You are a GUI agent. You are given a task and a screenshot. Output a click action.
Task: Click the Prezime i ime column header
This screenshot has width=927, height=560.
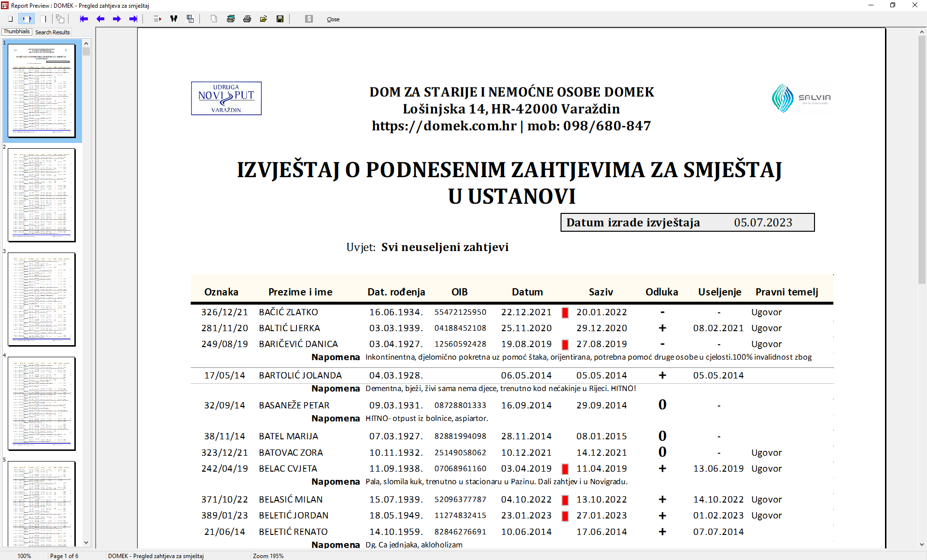300,292
